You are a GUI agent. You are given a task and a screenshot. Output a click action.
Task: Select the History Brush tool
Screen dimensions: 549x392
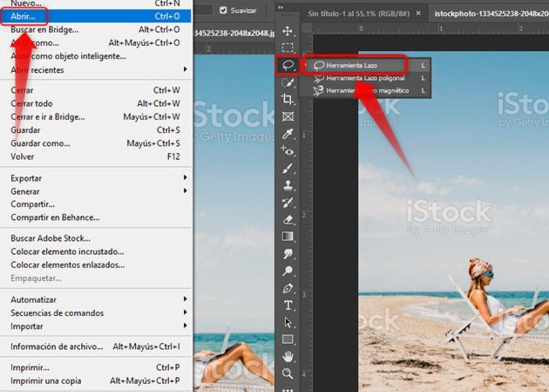click(x=287, y=202)
